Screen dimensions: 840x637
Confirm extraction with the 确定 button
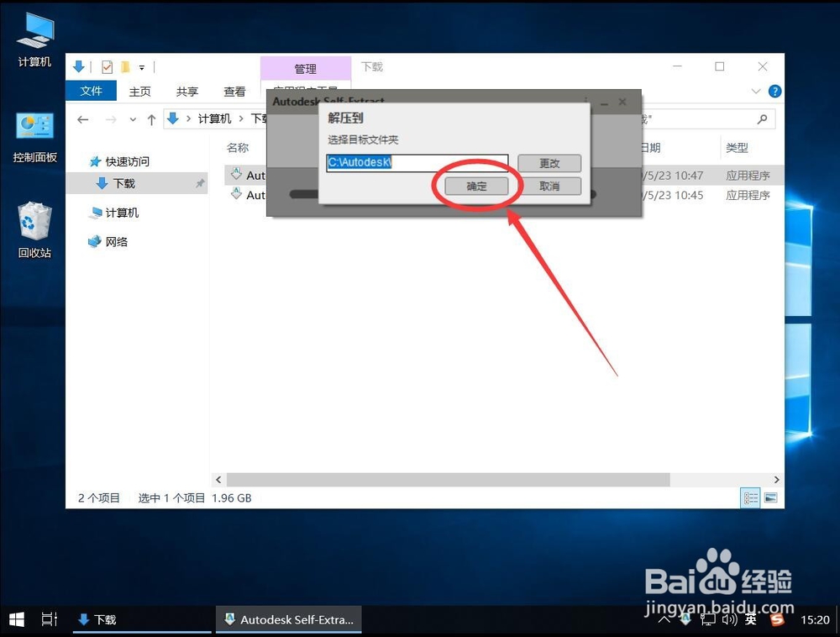476,186
